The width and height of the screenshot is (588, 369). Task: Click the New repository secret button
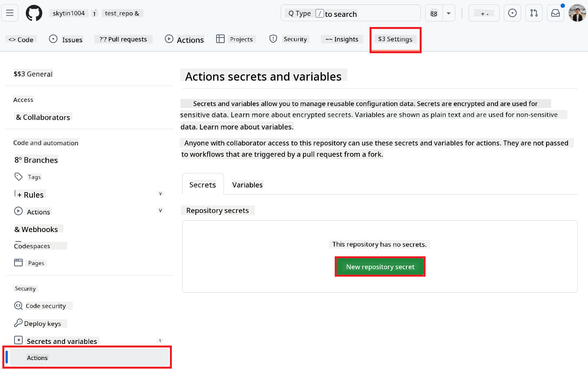(x=380, y=266)
